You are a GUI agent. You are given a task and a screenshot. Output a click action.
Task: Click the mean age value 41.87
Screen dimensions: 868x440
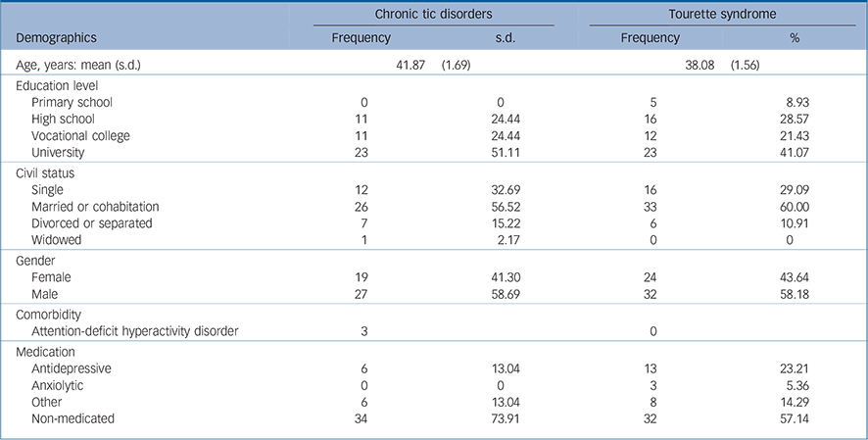point(410,66)
